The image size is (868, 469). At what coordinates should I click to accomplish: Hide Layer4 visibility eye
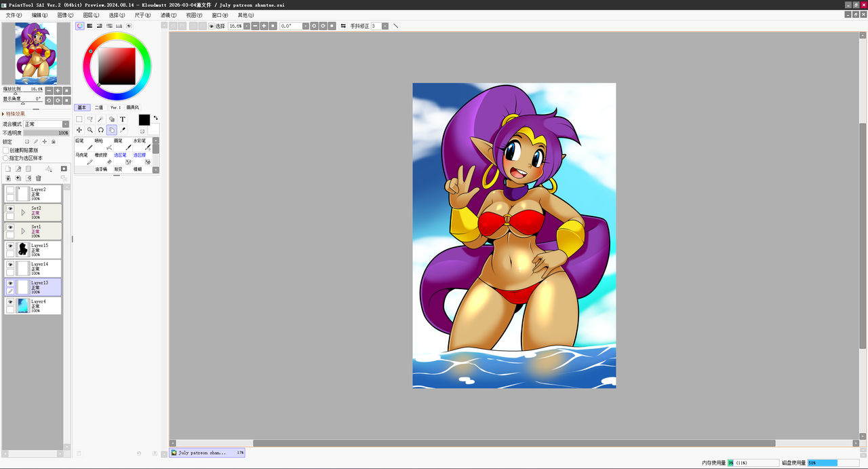(10, 302)
